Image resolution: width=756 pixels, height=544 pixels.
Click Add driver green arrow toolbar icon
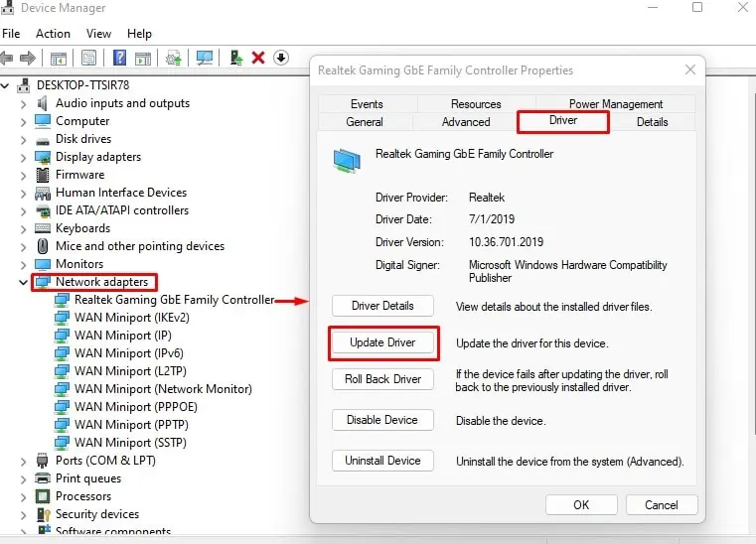click(x=236, y=58)
